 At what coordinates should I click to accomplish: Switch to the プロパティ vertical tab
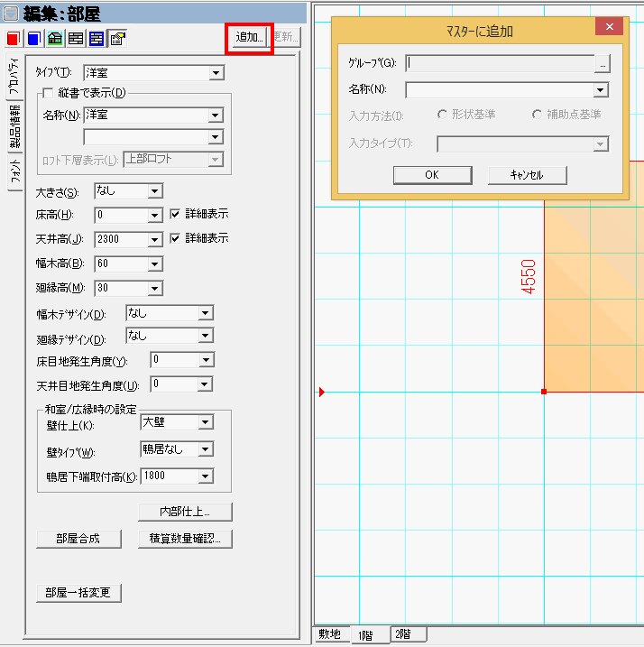tap(14, 77)
